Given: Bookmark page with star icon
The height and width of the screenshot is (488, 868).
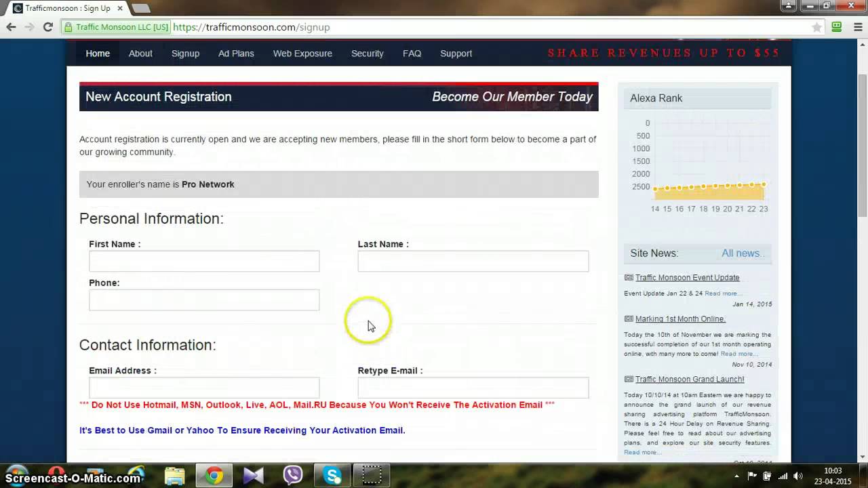Looking at the screenshot, I should point(817,27).
